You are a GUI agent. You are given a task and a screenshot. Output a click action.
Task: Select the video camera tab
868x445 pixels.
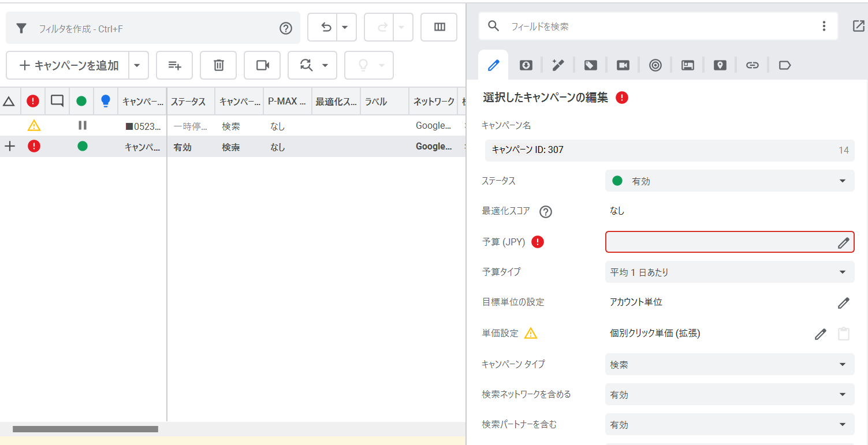[623, 65]
